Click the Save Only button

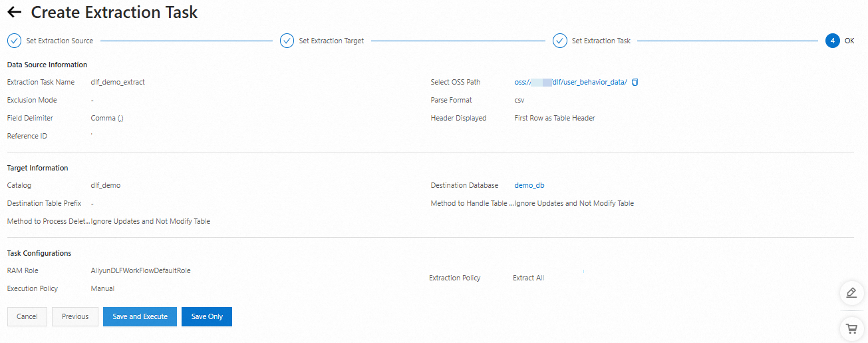pyautogui.click(x=207, y=316)
